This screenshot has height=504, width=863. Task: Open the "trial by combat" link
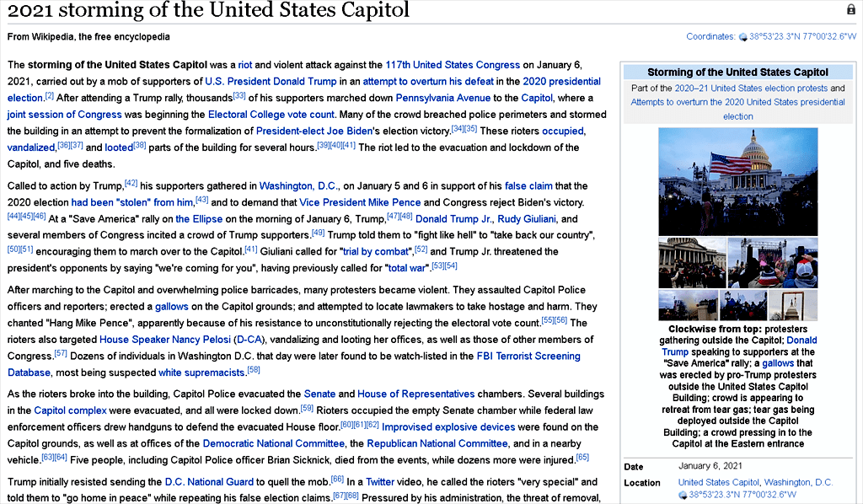374,252
